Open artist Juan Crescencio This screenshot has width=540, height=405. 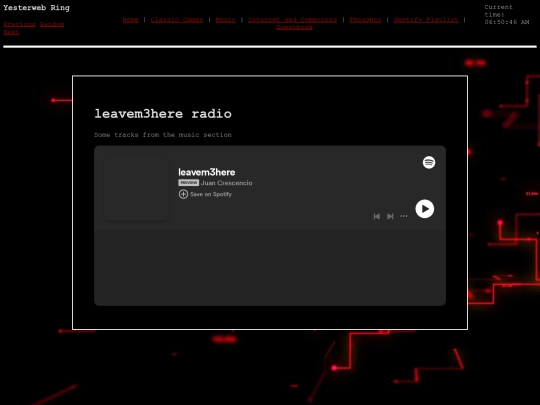pos(227,183)
